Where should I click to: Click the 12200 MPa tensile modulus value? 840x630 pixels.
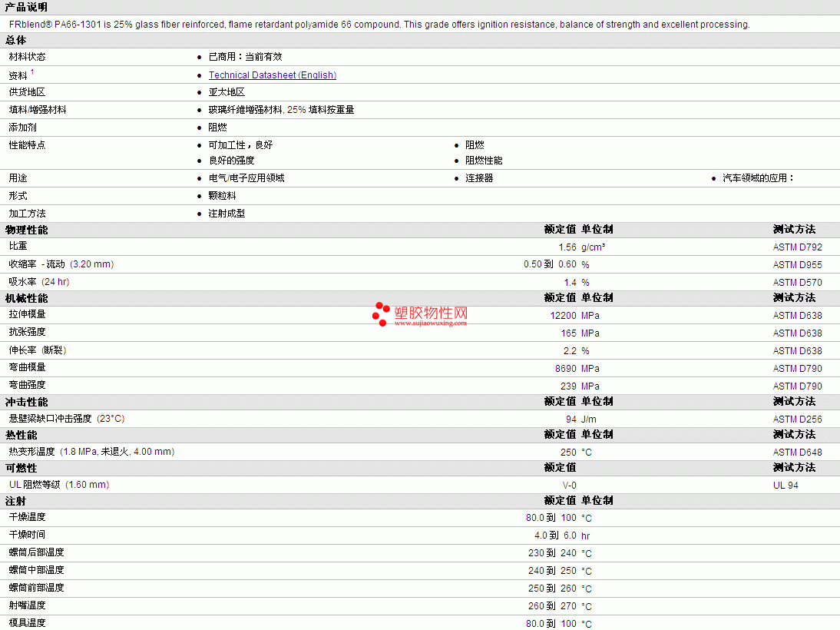pos(574,316)
